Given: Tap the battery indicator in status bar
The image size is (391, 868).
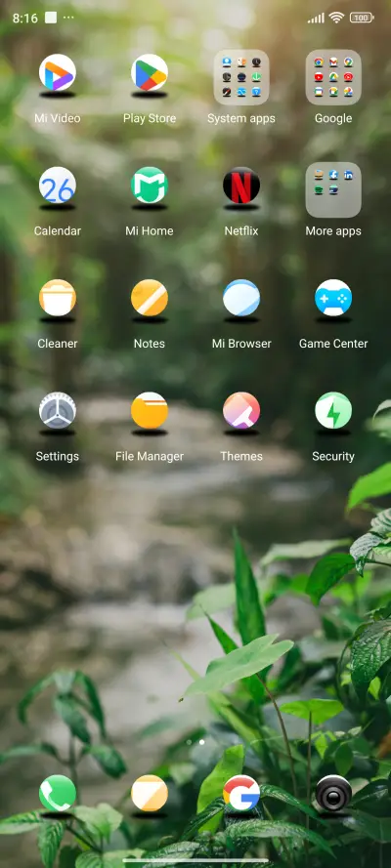Looking at the screenshot, I should pyautogui.click(x=361, y=18).
